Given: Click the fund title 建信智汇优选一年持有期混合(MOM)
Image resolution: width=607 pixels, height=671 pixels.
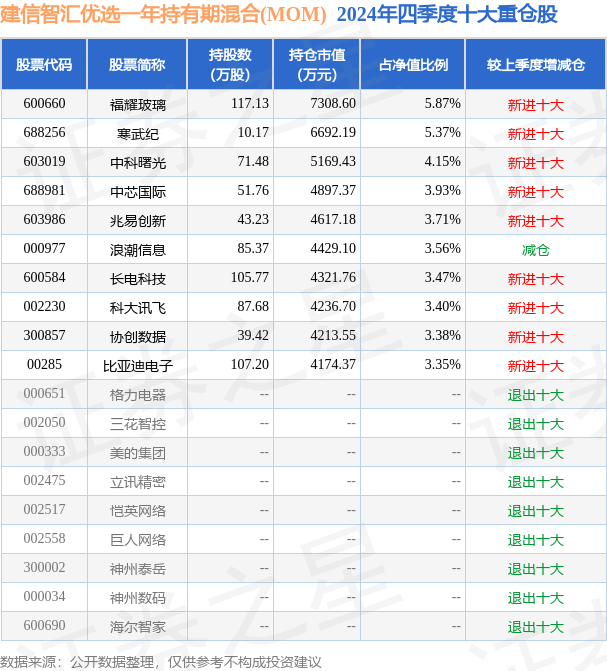Looking at the screenshot, I should pos(163,14).
